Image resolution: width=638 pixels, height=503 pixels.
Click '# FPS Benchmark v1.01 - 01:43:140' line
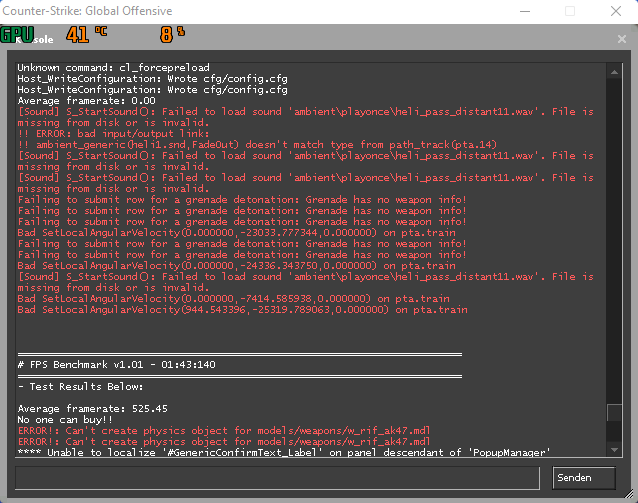pos(116,365)
